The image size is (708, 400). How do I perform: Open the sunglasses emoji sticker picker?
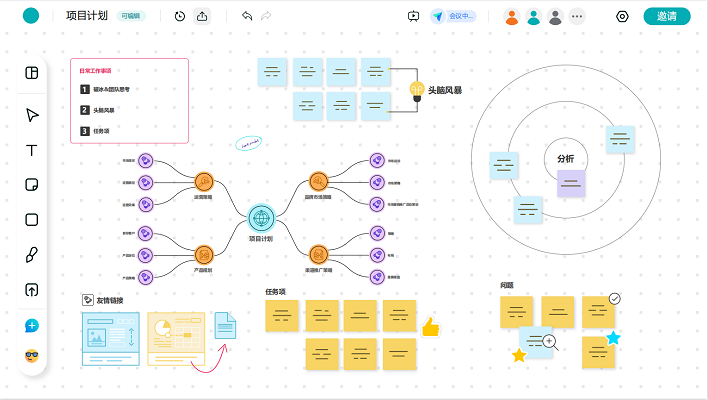point(32,356)
